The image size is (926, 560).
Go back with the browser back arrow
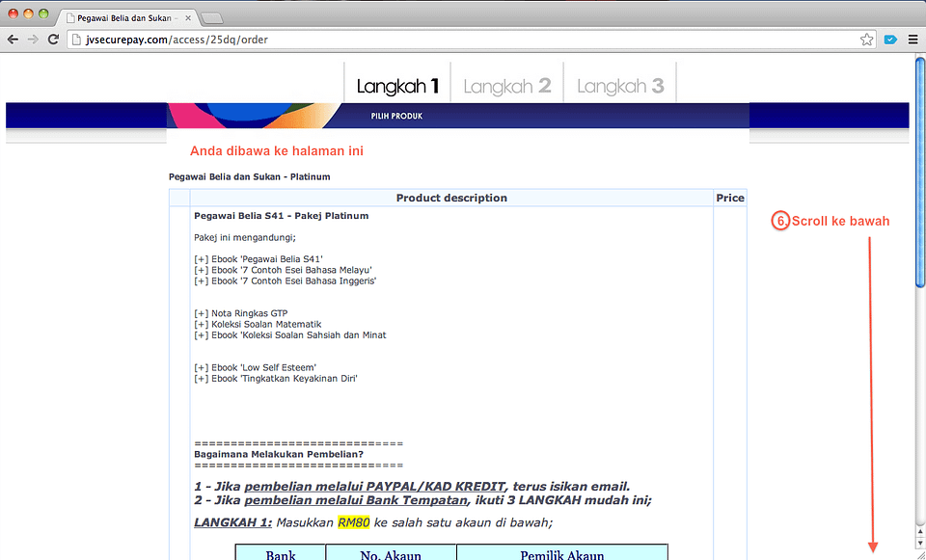(13, 40)
